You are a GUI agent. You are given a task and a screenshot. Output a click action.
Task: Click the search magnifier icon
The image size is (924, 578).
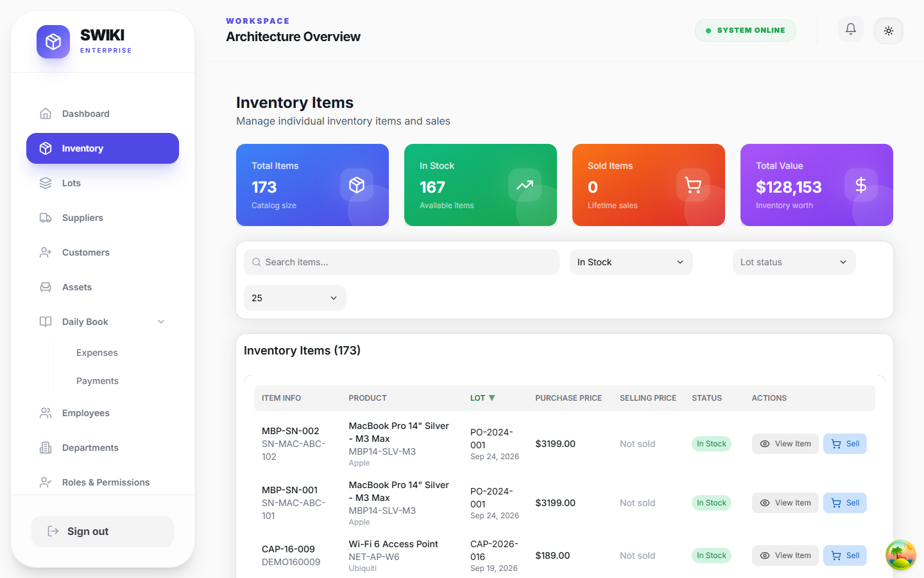click(257, 262)
